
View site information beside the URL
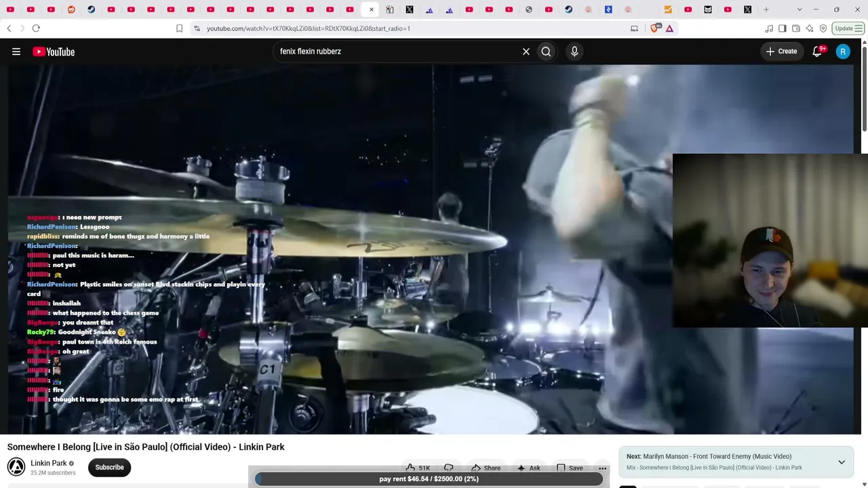pyautogui.click(x=197, y=28)
